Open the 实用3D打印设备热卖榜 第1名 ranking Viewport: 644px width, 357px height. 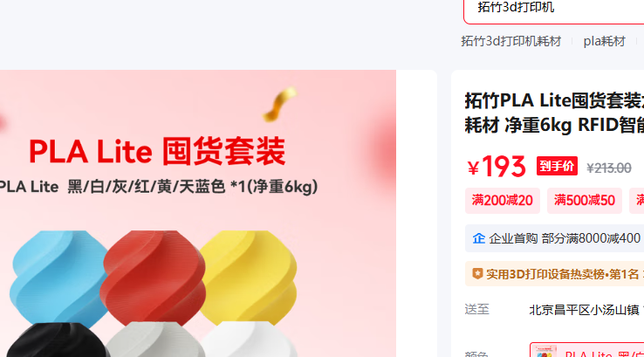554,273
